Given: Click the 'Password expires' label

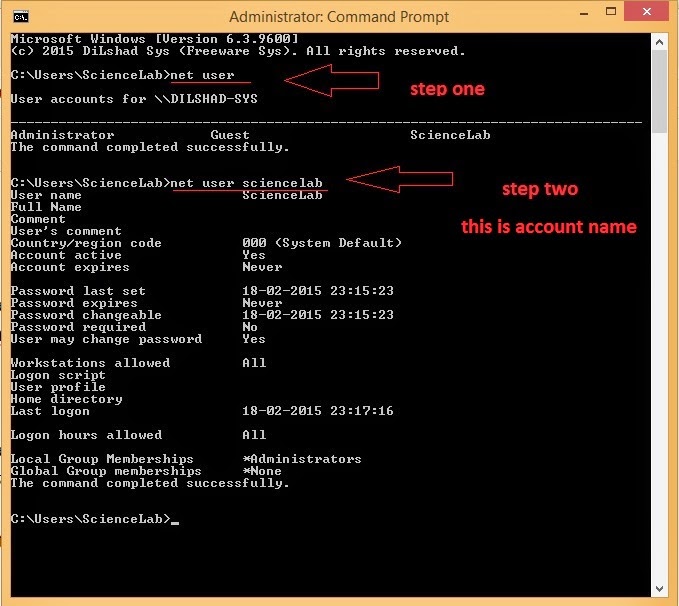Looking at the screenshot, I should [x=74, y=303].
